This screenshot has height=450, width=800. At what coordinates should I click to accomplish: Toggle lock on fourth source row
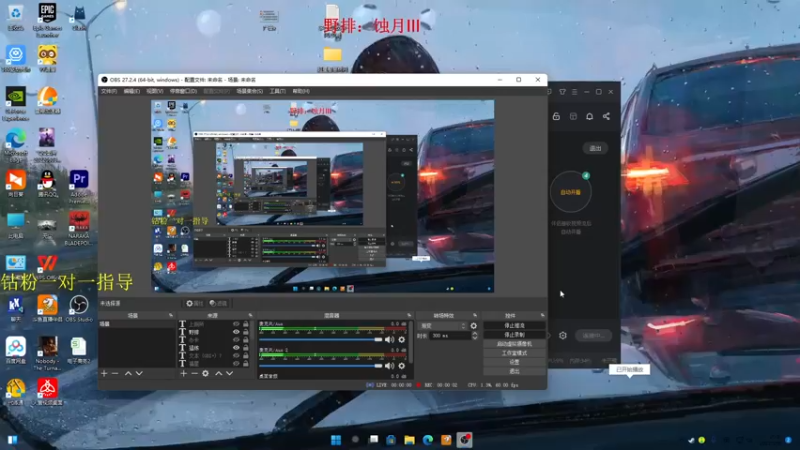[246, 347]
